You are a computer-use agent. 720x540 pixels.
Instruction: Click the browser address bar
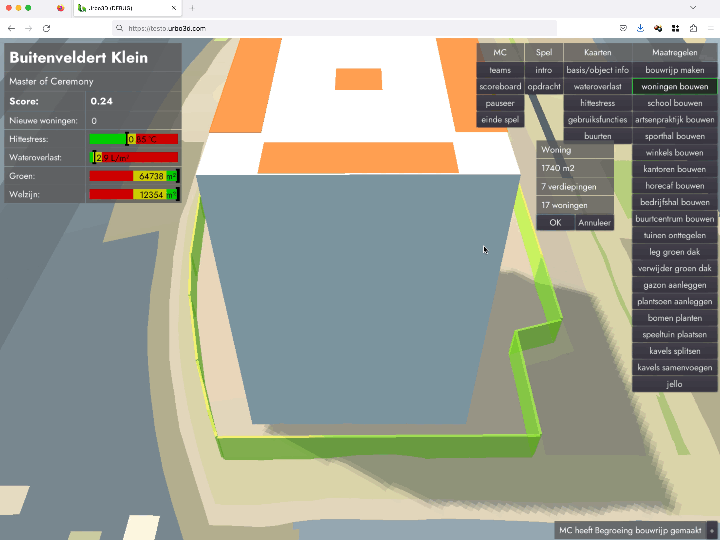pos(330,28)
